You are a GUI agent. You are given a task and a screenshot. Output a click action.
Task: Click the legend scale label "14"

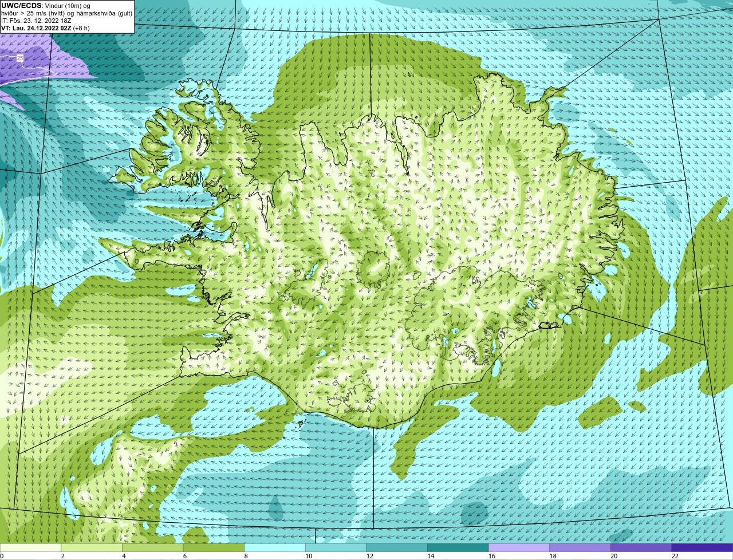431,556
